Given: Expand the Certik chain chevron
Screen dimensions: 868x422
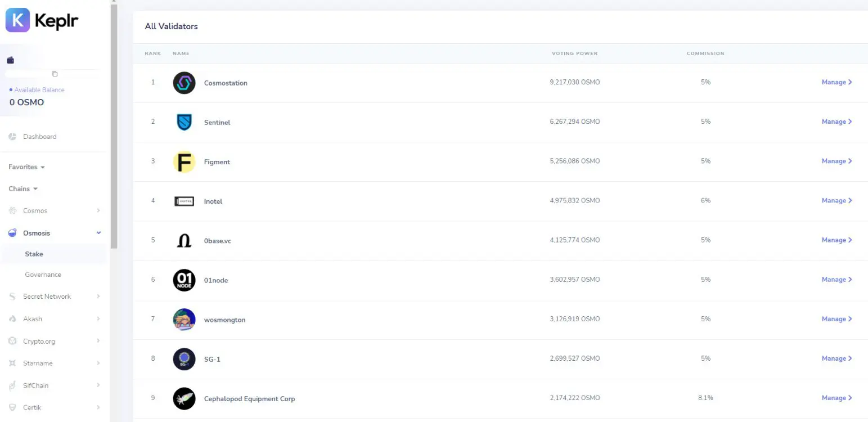Looking at the screenshot, I should tap(98, 407).
